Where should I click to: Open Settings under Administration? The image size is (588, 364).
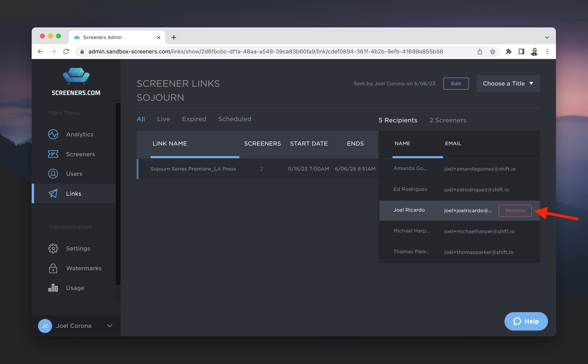pyautogui.click(x=78, y=248)
